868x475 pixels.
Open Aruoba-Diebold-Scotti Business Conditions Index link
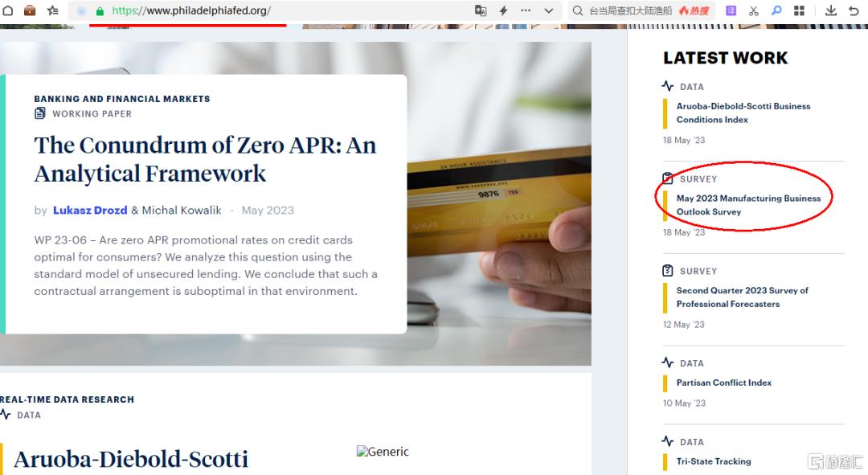point(743,113)
